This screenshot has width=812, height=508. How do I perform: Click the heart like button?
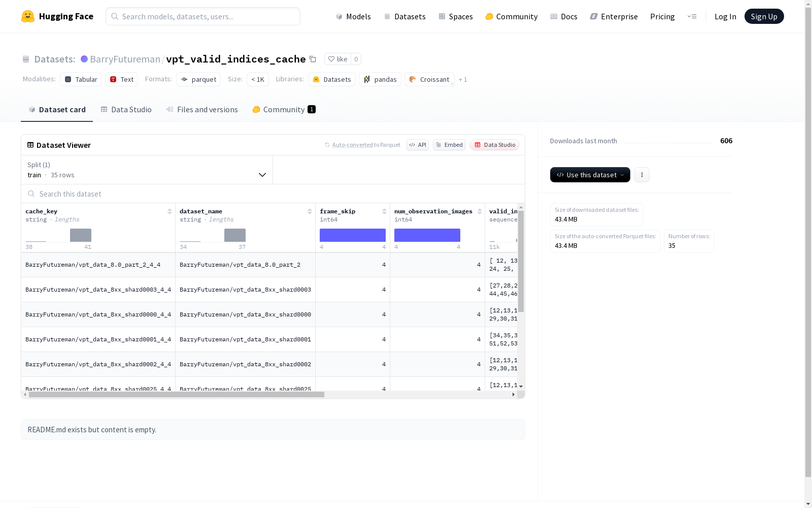[337, 59]
